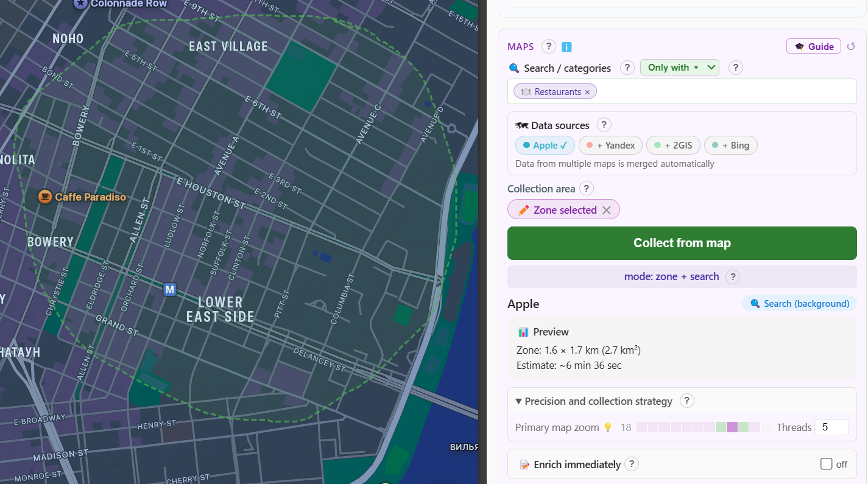Click the Colonnade Row star marker on the map
This screenshot has height=484, width=868.
[x=80, y=4]
